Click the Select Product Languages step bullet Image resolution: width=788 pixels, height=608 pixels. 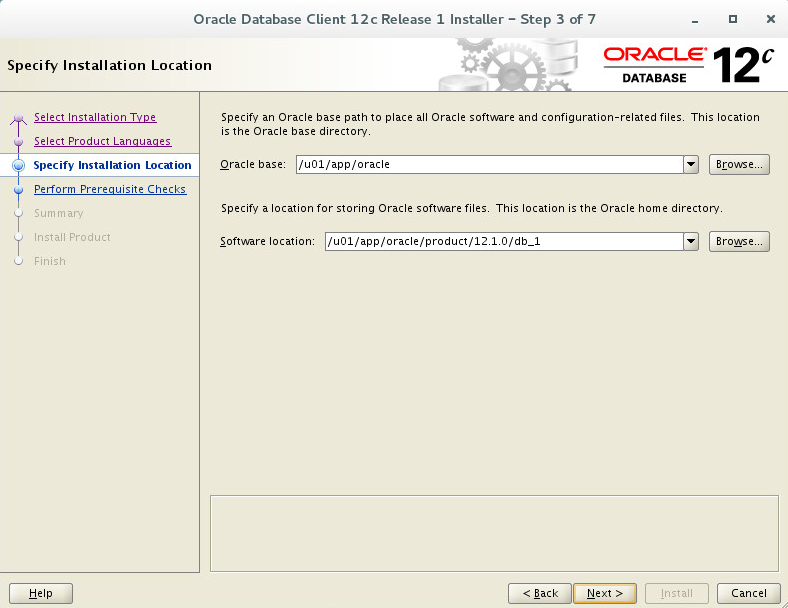(x=19, y=142)
